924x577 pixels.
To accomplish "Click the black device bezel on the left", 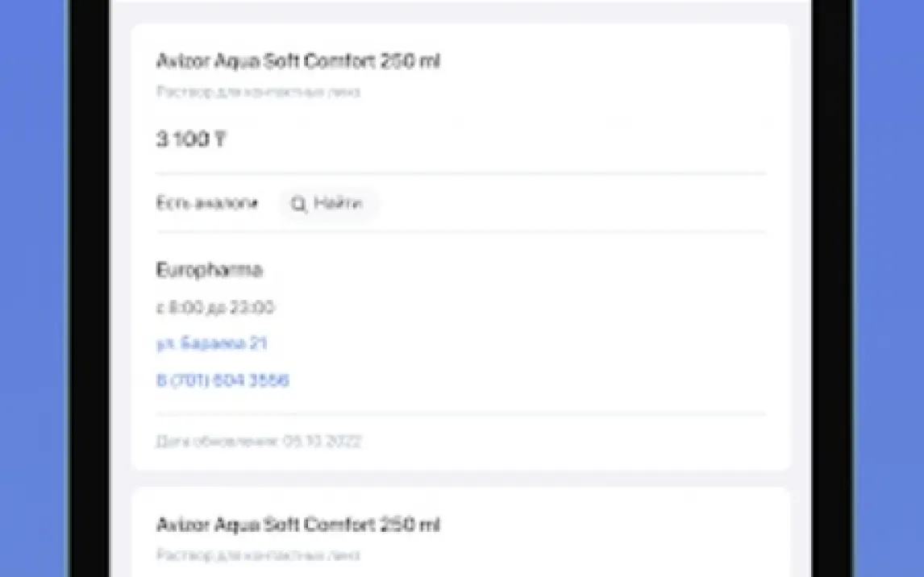I will [89, 288].
